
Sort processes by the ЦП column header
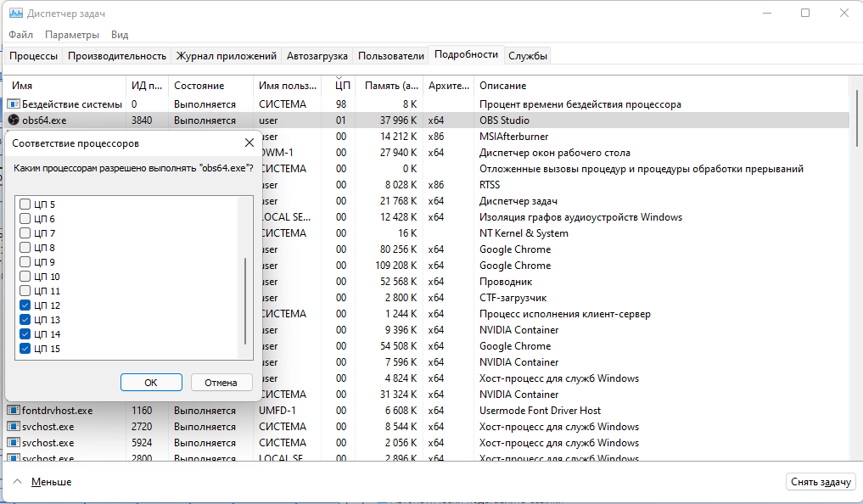click(x=342, y=86)
